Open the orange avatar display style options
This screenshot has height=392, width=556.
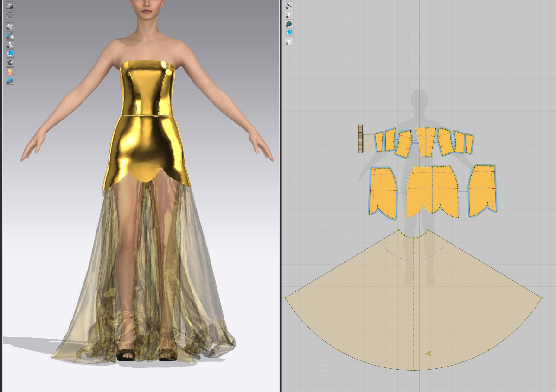[10, 71]
